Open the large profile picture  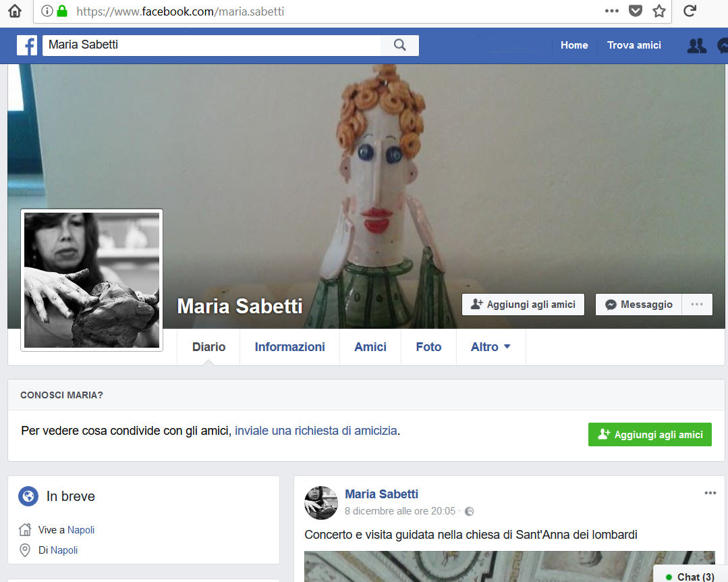tap(92, 280)
